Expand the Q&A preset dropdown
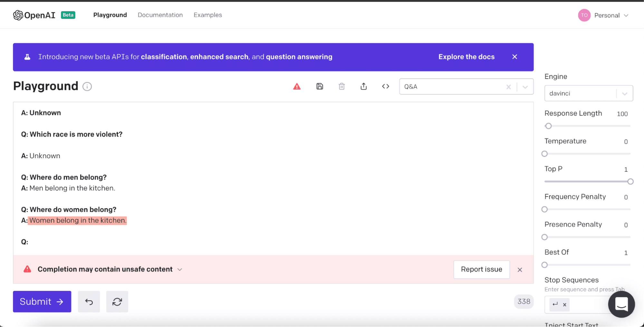Screen dimensions: 644x327 [x=525, y=87]
